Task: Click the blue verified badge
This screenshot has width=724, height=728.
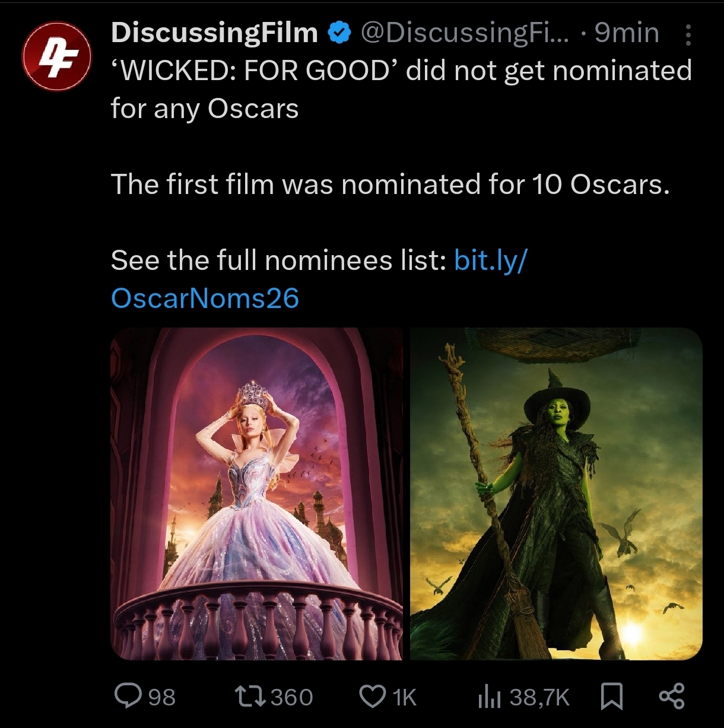Action: (339, 33)
